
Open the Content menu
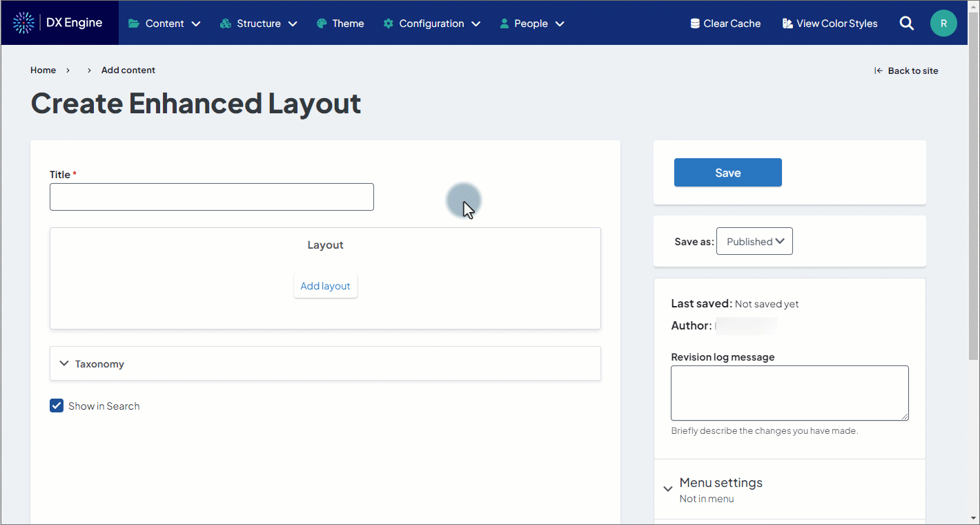click(x=164, y=23)
